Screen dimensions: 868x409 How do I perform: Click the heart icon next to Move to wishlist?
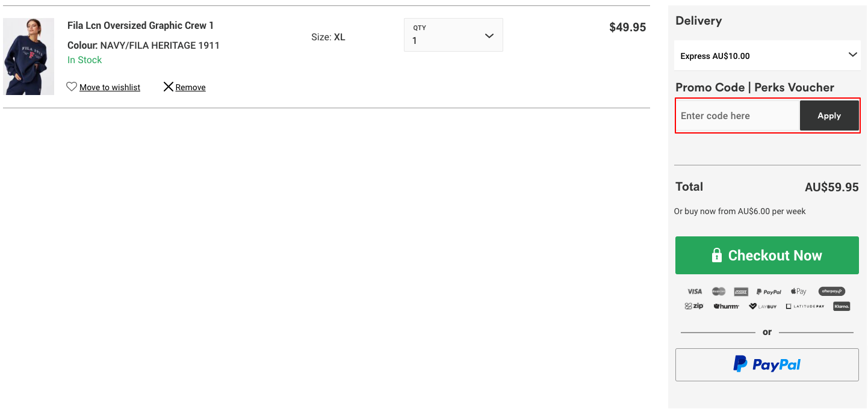[x=72, y=87]
